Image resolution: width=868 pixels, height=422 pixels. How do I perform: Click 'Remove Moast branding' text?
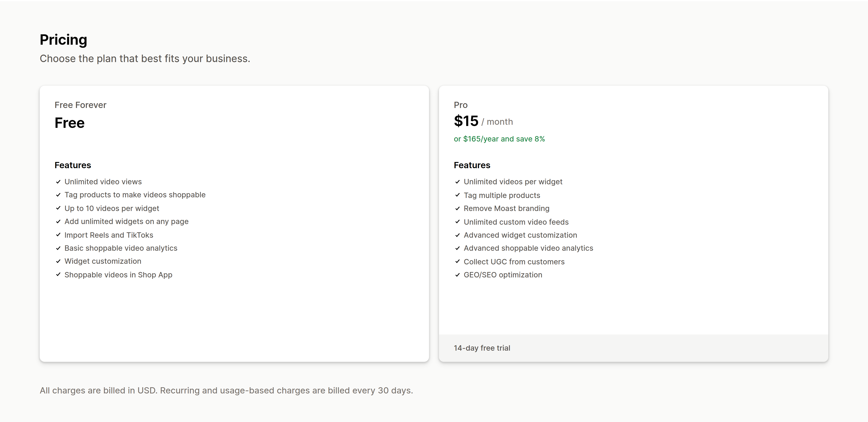[x=507, y=209]
